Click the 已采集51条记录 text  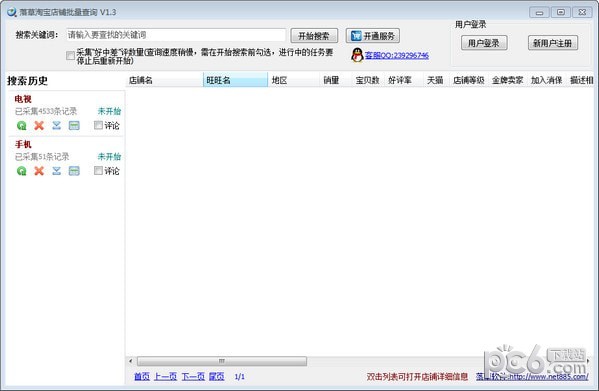coord(42,157)
